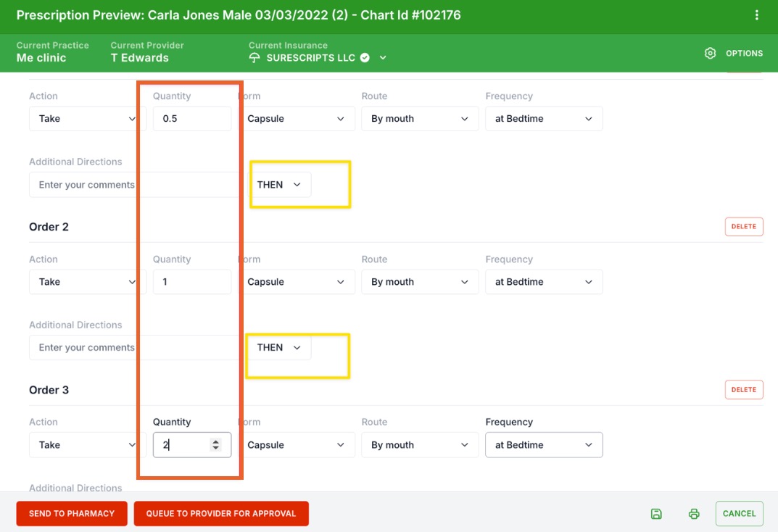The width and height of the screenshot is (778, 532).
Task: Open the Order 2 Route By mouth dropdown
Action: click(420, 282)
